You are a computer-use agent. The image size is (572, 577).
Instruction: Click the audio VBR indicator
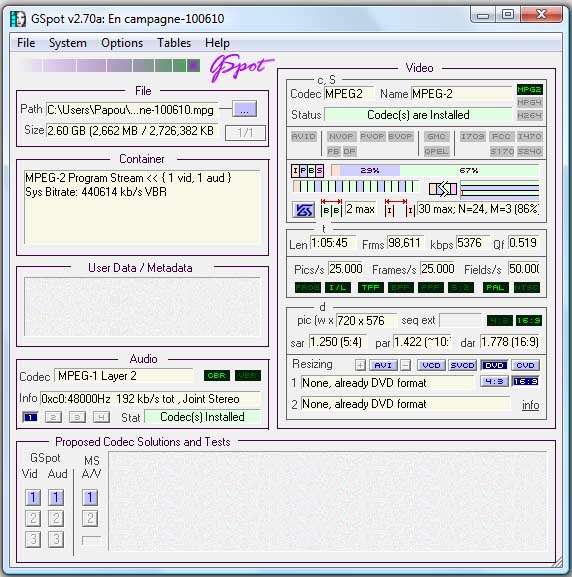(248, 375)
